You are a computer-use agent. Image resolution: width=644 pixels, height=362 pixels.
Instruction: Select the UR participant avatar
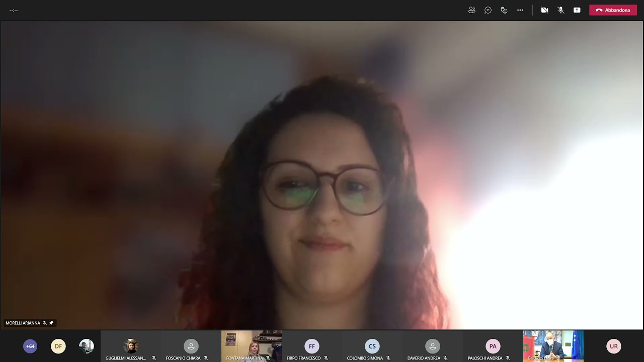(x=614, y=346)
